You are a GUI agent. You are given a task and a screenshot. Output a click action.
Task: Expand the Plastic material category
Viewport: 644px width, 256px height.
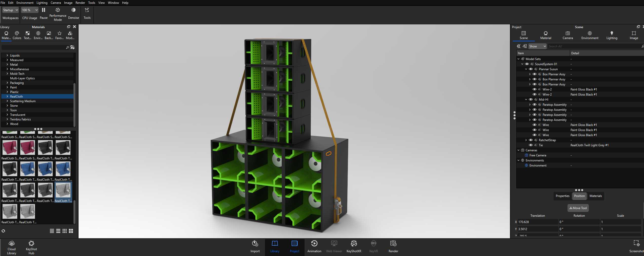[x=7, y=92]
